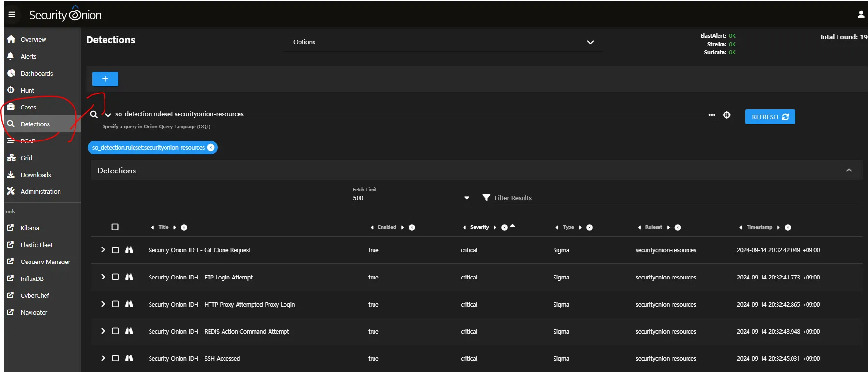Click the three-dots query options icon
Viewport: 868px width, 372px height.
712,115
